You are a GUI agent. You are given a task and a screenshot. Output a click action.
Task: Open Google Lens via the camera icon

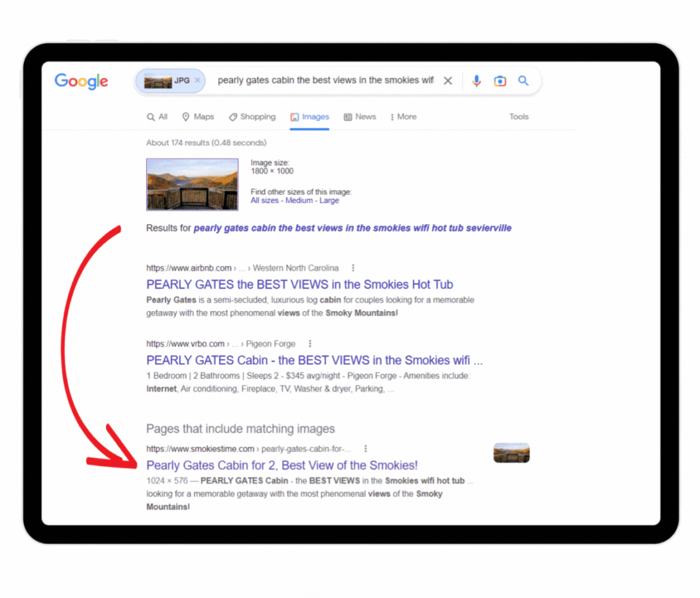500,81
